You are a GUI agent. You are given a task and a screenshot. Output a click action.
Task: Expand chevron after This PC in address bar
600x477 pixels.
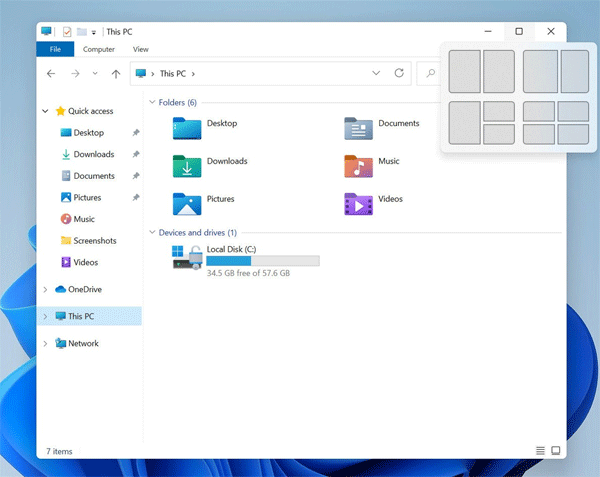point(193,74)
